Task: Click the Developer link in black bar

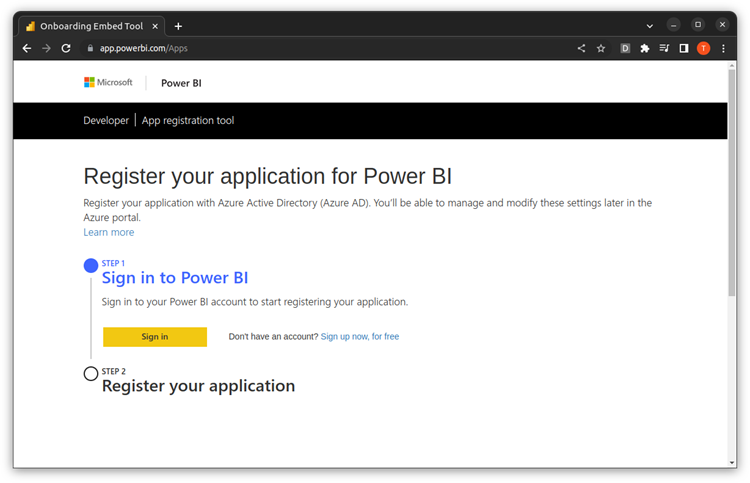Action: click(106, 120)
